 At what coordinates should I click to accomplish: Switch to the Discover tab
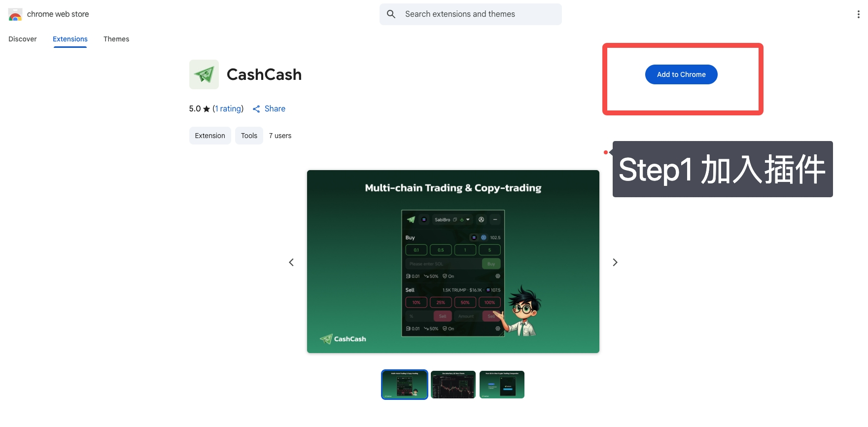(x=23, y=39)
